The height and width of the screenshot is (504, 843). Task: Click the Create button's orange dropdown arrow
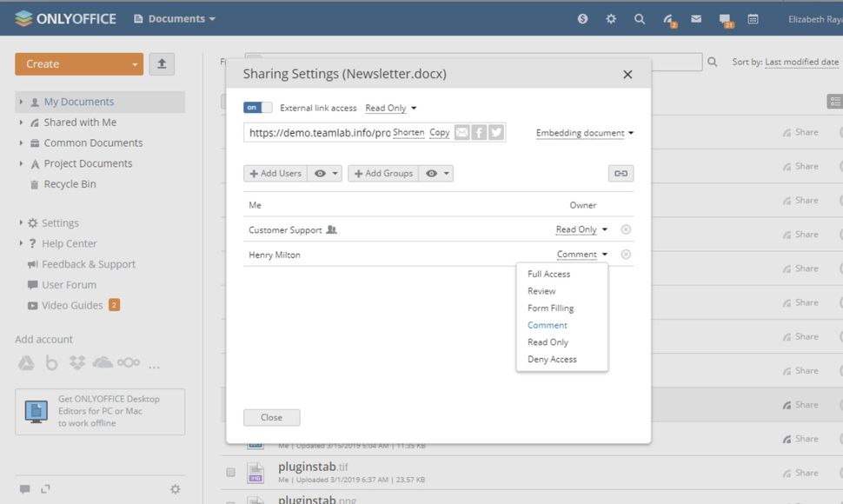pyautogui.click(x=136, y=63)
